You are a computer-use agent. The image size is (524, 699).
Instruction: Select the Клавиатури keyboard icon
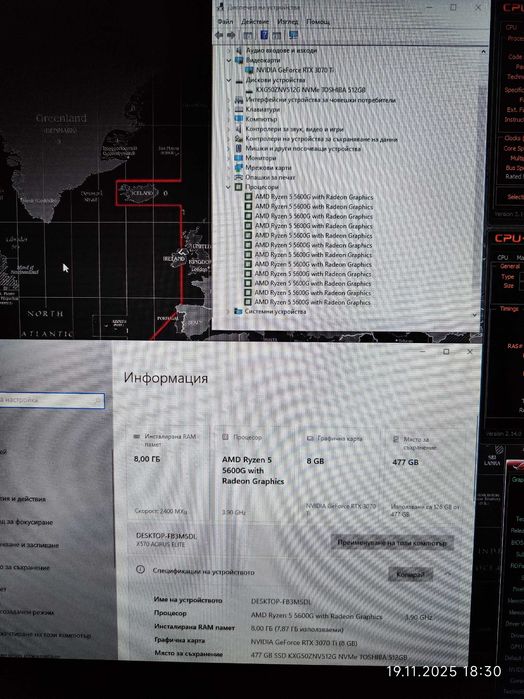click(239, 110)
